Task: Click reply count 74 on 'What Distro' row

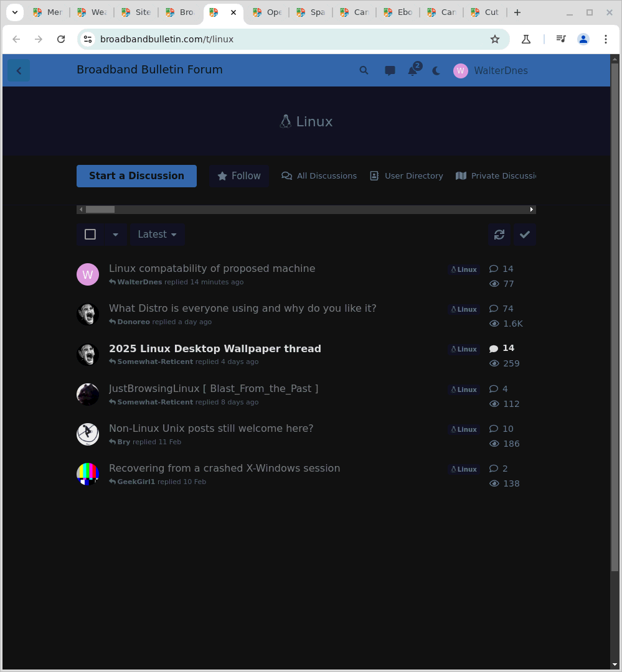Action: pos(501,309)
